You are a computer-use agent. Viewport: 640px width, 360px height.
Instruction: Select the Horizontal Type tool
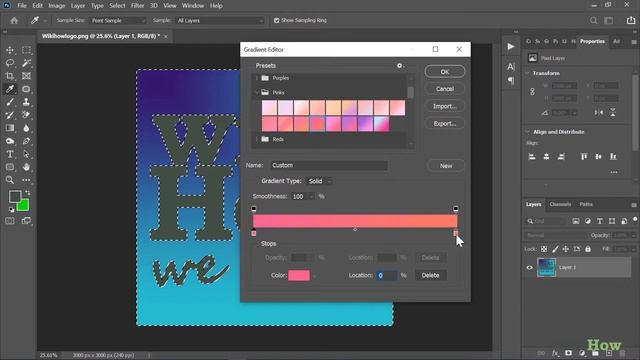click(x=10, y=154)
